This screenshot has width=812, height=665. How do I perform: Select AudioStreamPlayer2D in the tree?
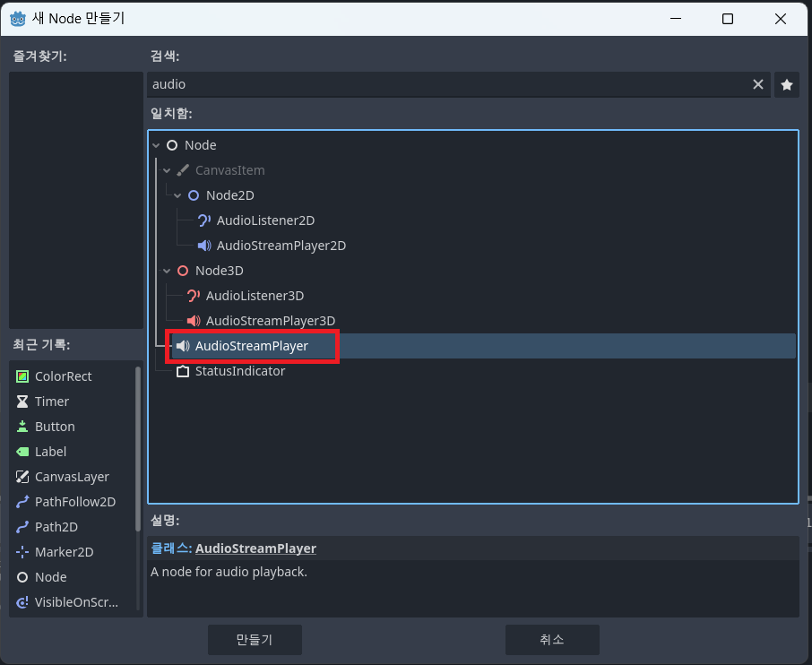[281, 246]
